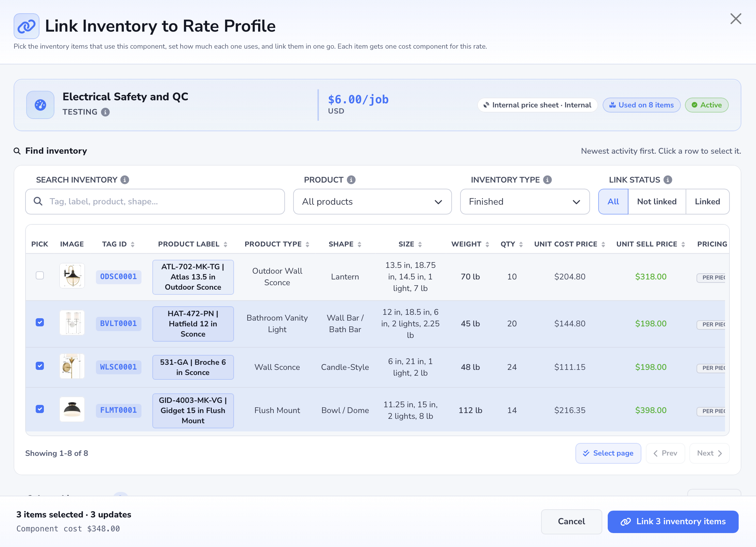Open the Gidget flush mount thumbnail
Screen dimensions: 756x547
click(72, 409)
